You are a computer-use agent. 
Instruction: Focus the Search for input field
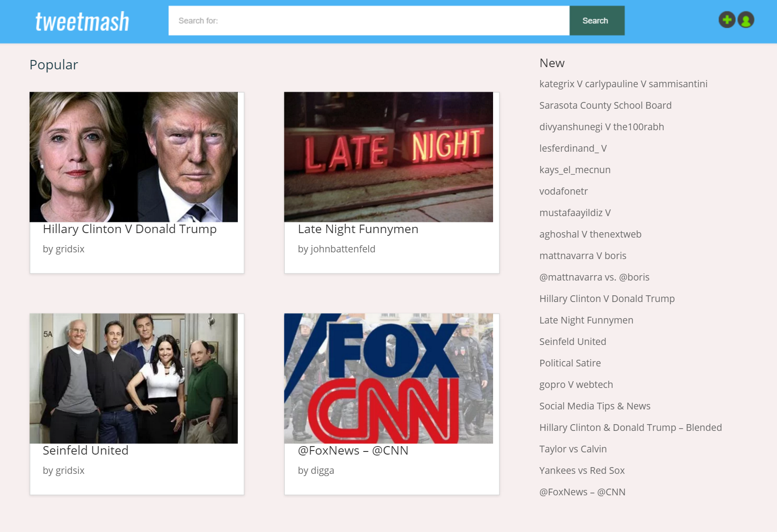[x=369, y=21]
